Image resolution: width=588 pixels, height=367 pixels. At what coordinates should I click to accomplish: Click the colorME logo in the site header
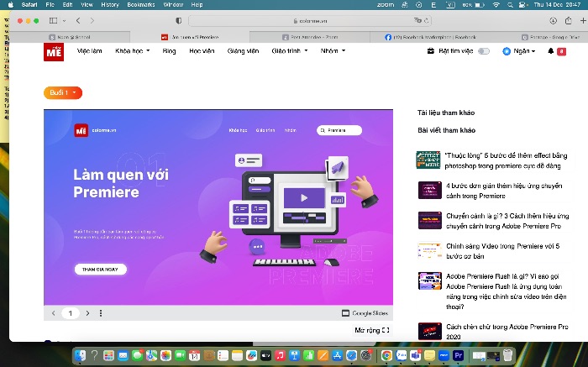pos(54,52)
